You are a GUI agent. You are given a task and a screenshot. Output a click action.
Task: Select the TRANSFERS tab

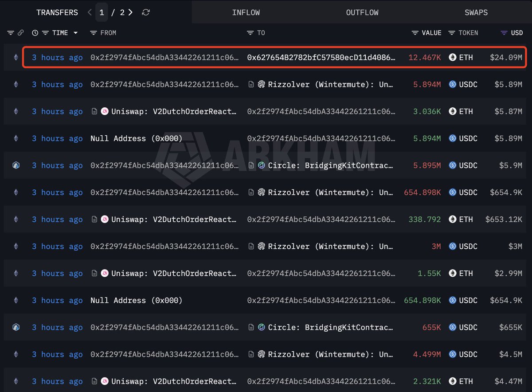click(x=57, y=12)
